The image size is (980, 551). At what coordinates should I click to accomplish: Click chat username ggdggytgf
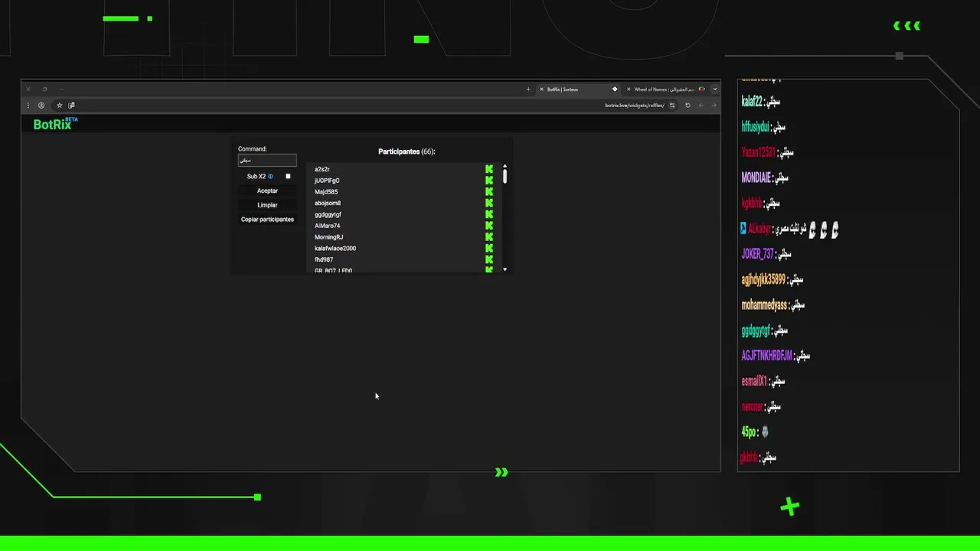coord(756,331)
